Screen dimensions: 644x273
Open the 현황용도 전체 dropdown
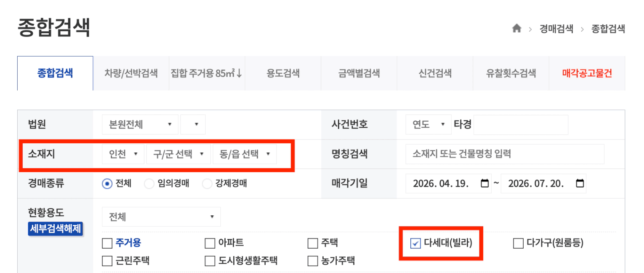tap(161, 217)
